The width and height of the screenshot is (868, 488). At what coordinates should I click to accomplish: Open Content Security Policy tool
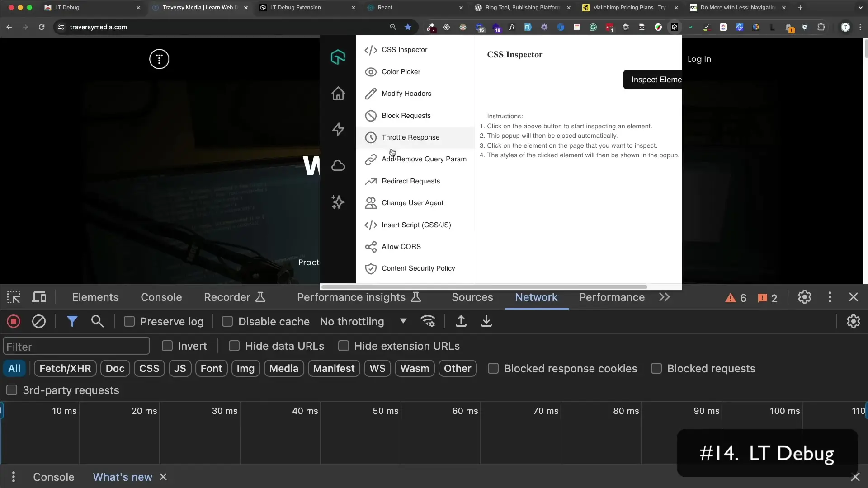(x=415, y=268)
